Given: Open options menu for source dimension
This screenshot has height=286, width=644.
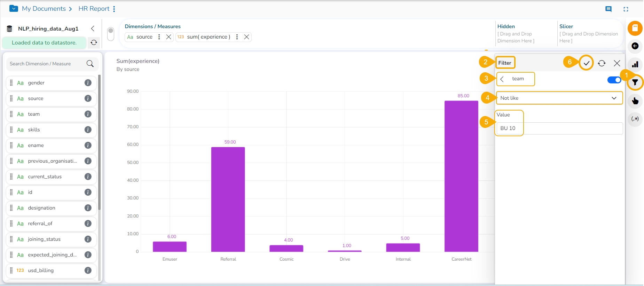Looking at the screenshot, I should 159,37.
